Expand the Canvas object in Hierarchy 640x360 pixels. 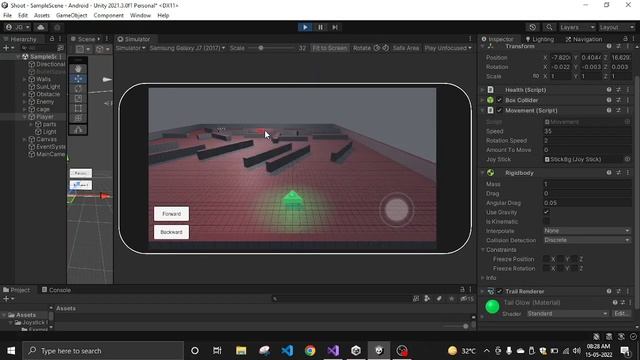24,139
